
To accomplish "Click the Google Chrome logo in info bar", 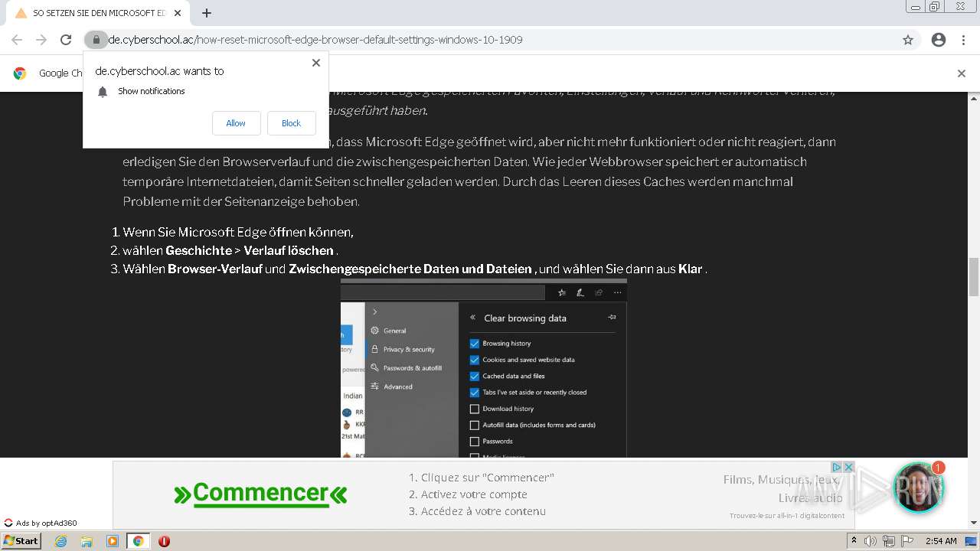I will tap(20, 73).
